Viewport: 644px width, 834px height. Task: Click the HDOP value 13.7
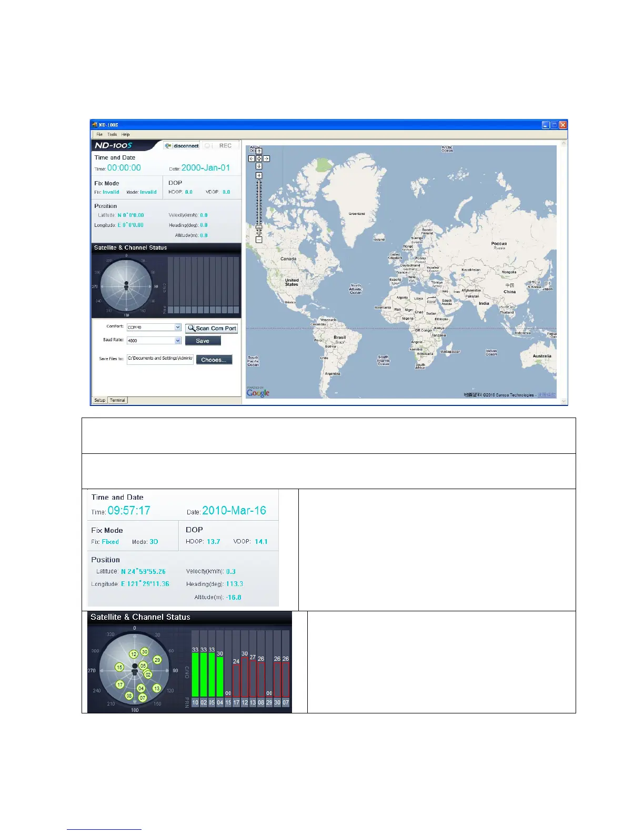(214, 541)
